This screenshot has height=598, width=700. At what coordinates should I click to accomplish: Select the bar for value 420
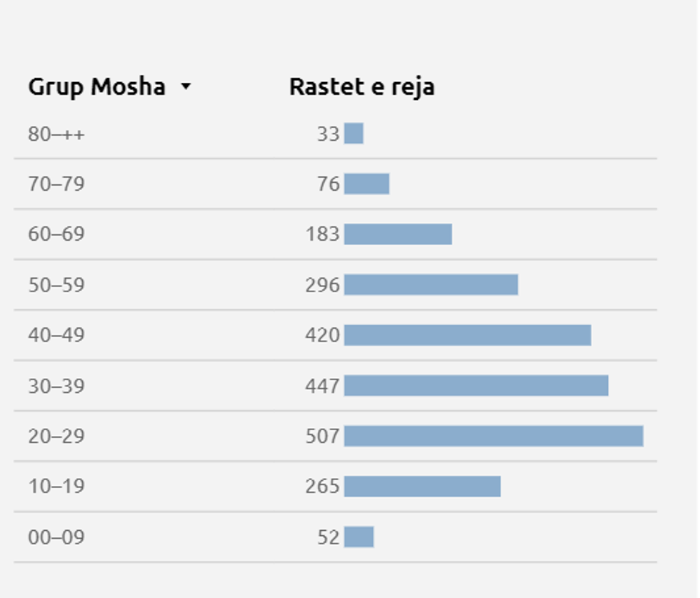coord(468,334)
